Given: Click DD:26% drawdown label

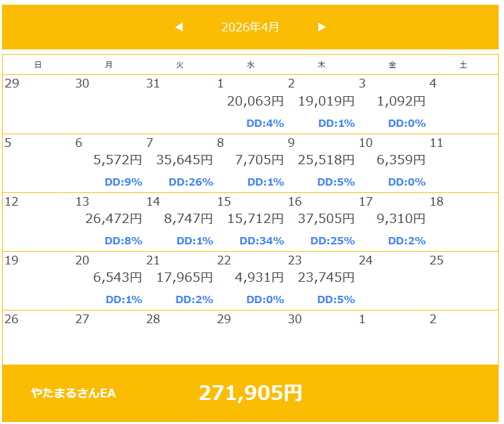Looking at the screenshot, I should [191, 182].
